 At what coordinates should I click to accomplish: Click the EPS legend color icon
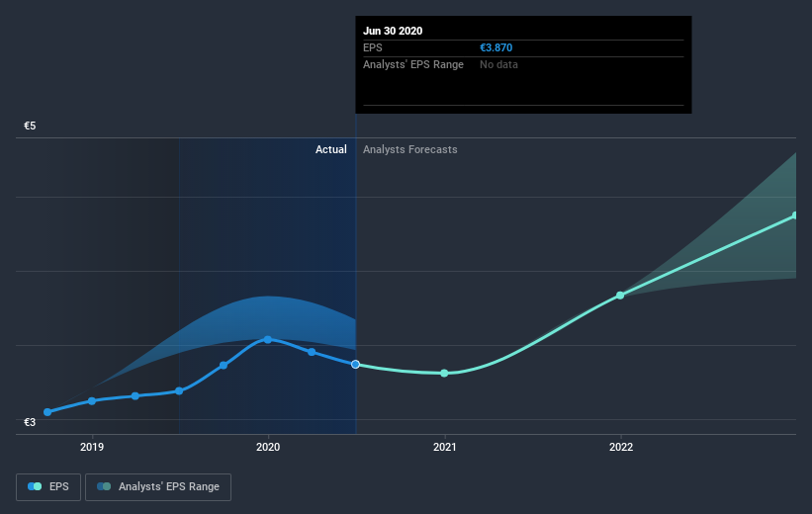coord(35,486)
